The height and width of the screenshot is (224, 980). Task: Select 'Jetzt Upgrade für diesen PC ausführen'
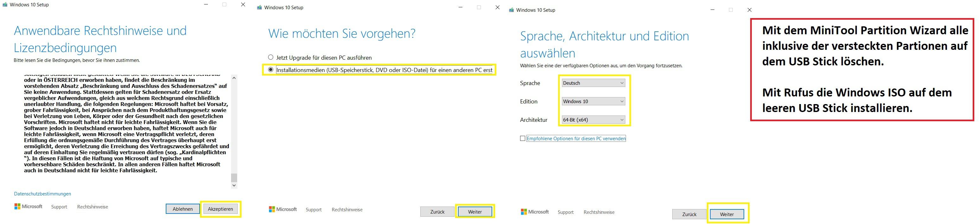319,57
